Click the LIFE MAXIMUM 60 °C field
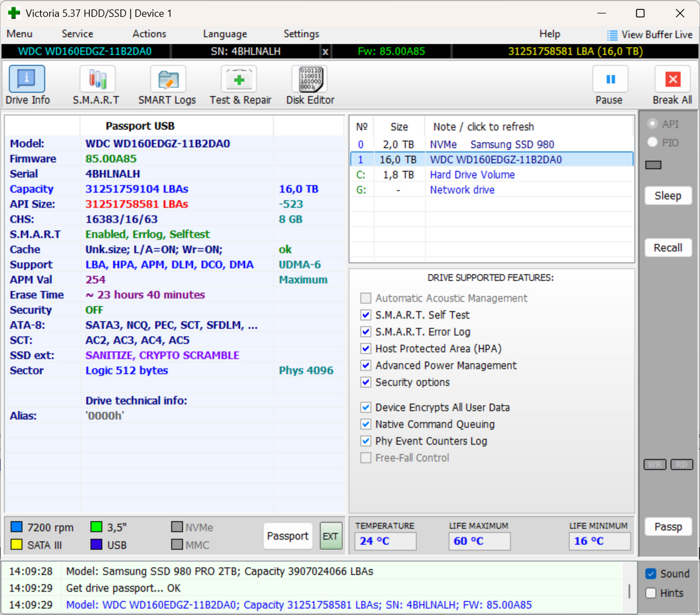This screenshot has width=700, height=615. click(480, 541)
